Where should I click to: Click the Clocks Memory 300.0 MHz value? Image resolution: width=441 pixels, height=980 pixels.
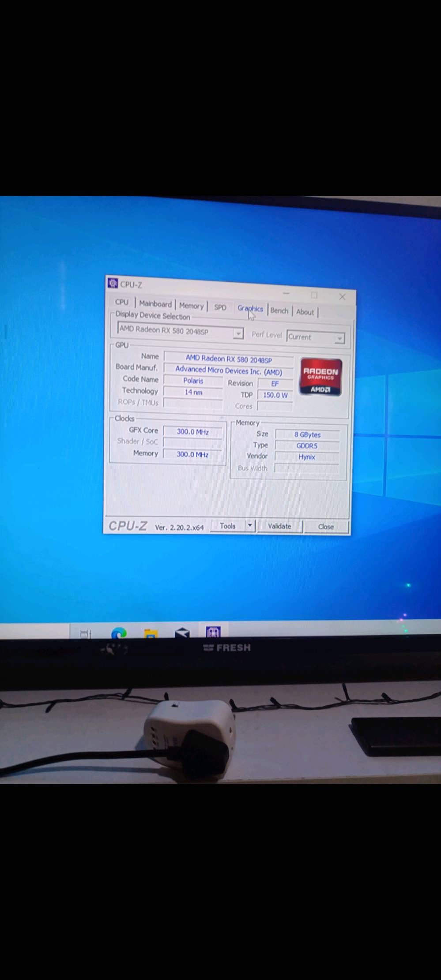193,454
